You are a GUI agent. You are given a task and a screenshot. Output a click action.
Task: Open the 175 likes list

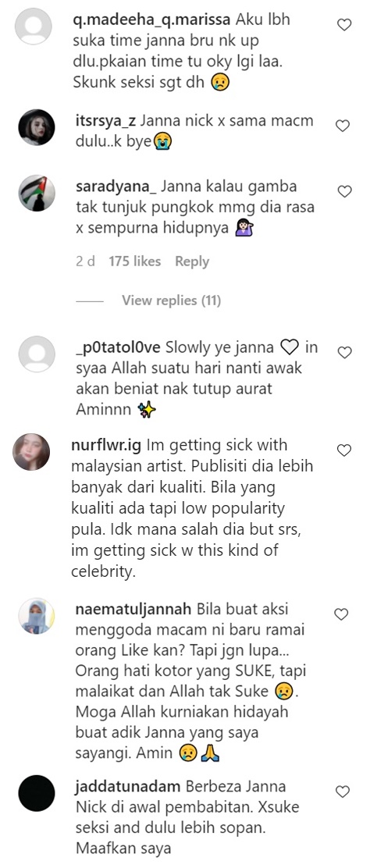[134, 261]
